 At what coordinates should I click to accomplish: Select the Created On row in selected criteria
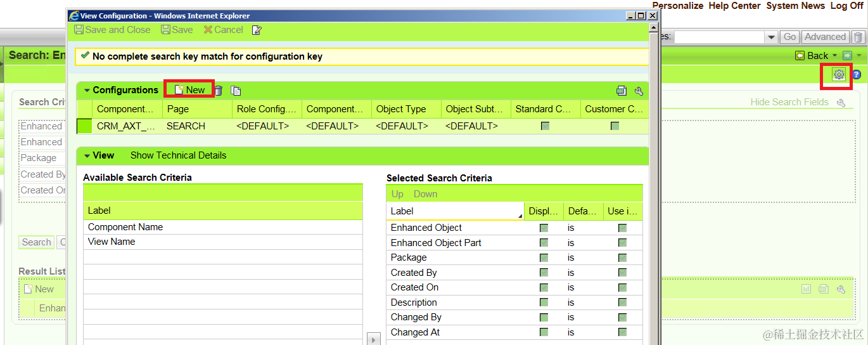click(x=514, y=287)
